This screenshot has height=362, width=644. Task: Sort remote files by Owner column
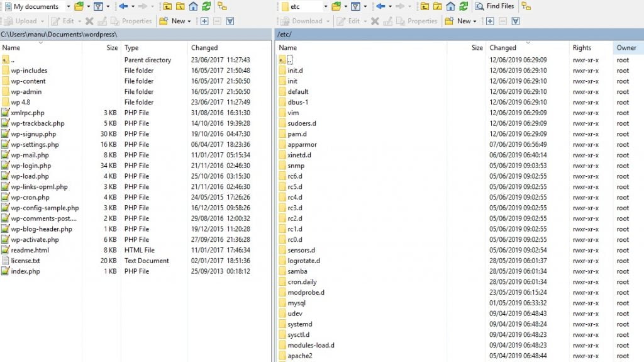pos(628,48)
